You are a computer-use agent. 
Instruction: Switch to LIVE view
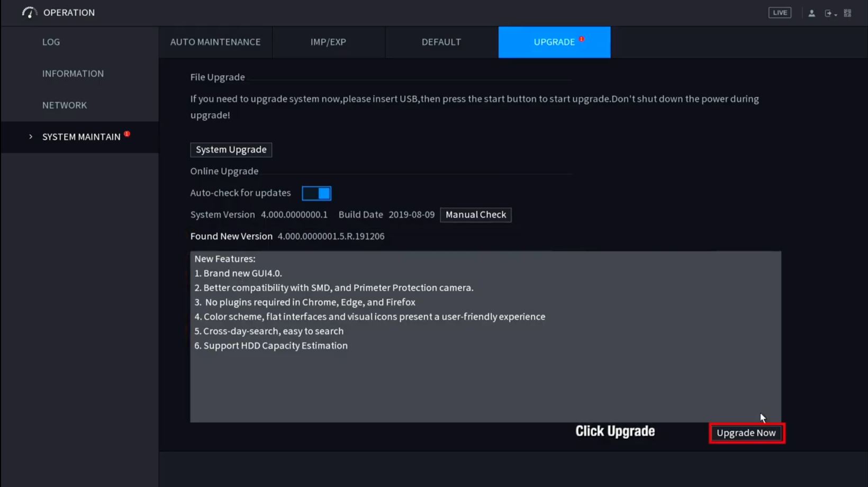click(x=780, y=13)
